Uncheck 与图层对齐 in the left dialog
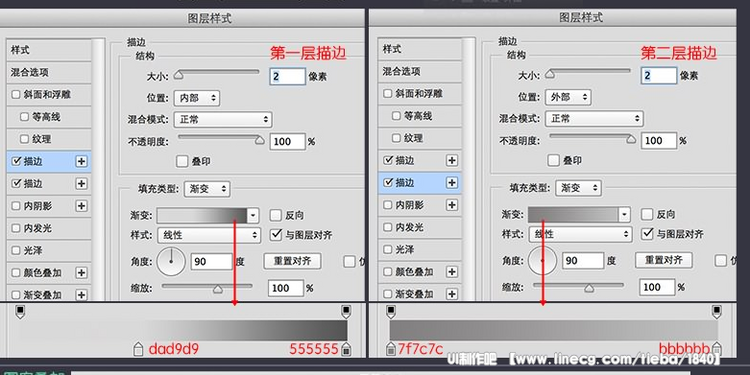The image size is (750, 375). coord(276,234)
